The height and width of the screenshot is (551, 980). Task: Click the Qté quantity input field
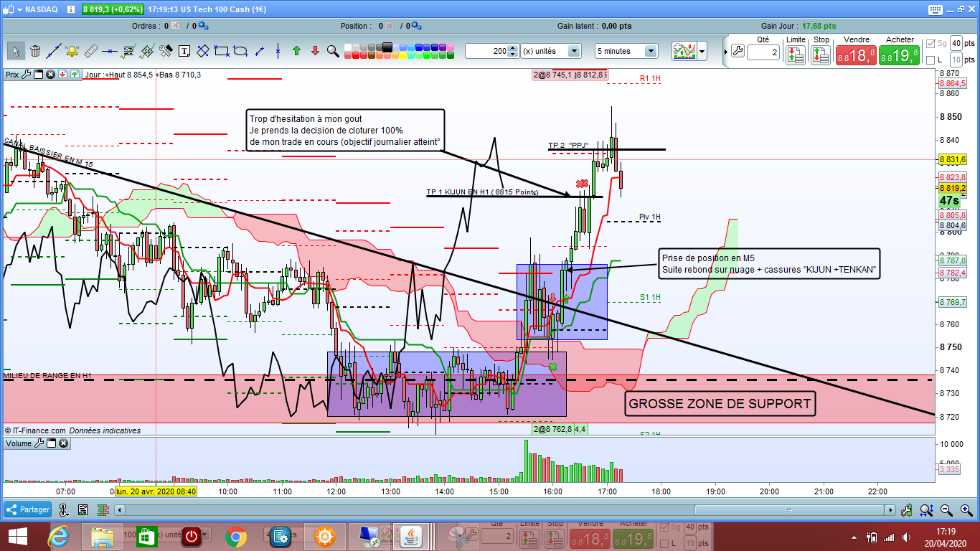(x=763, y=52)
